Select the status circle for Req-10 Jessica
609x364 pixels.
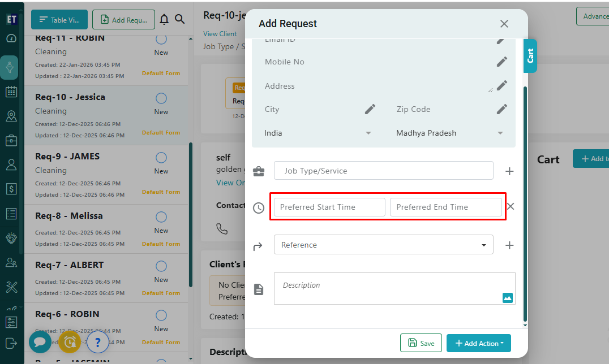click(x=161, y=98)
